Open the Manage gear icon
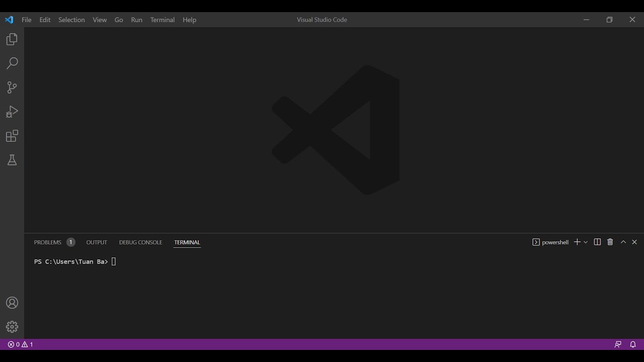 click(x=12, y=327)
